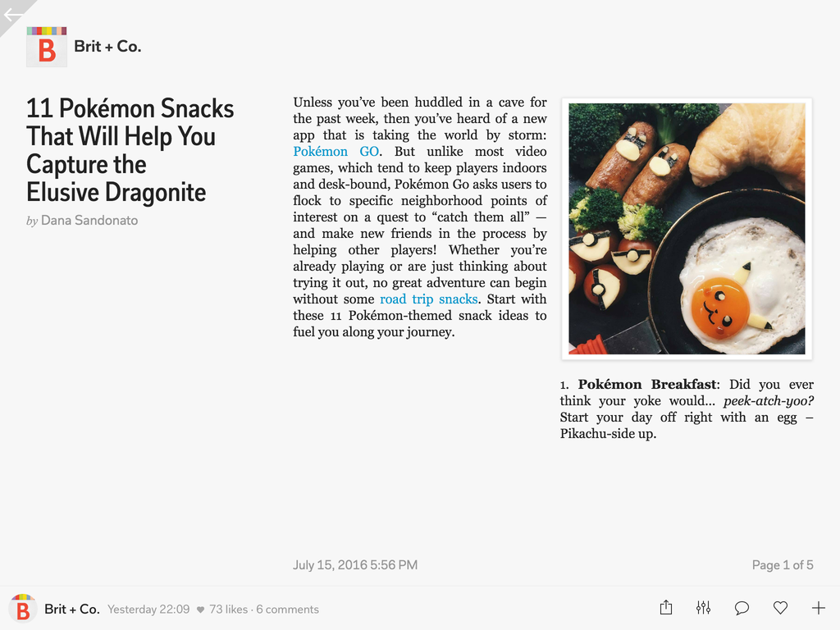The width and height of the screenshot is (840, 630).
Task: Tap author name Dana Sandonato
Action: (89, 220)
